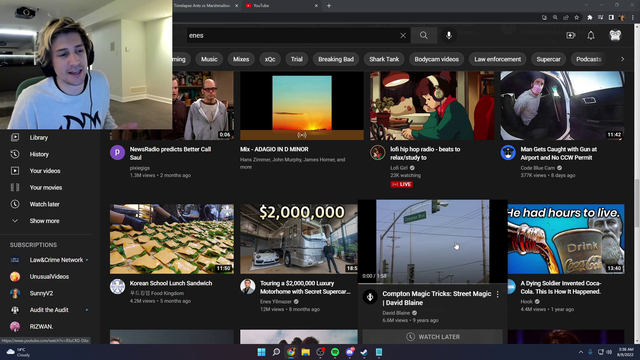The image size is (640, 360).
Task: Select the xQc filter chip
Action: (x=270, y=59)
